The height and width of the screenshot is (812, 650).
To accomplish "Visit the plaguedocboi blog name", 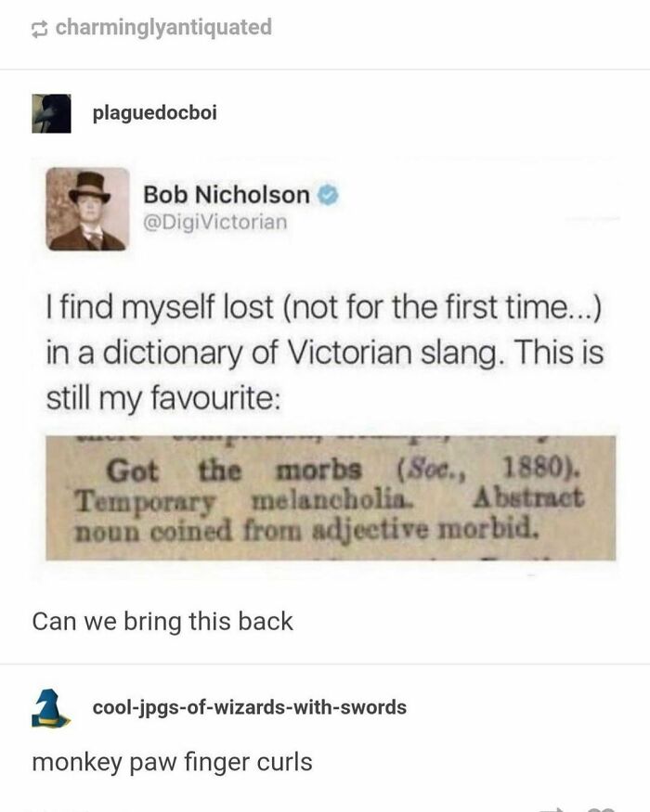I will click(154, 112).
